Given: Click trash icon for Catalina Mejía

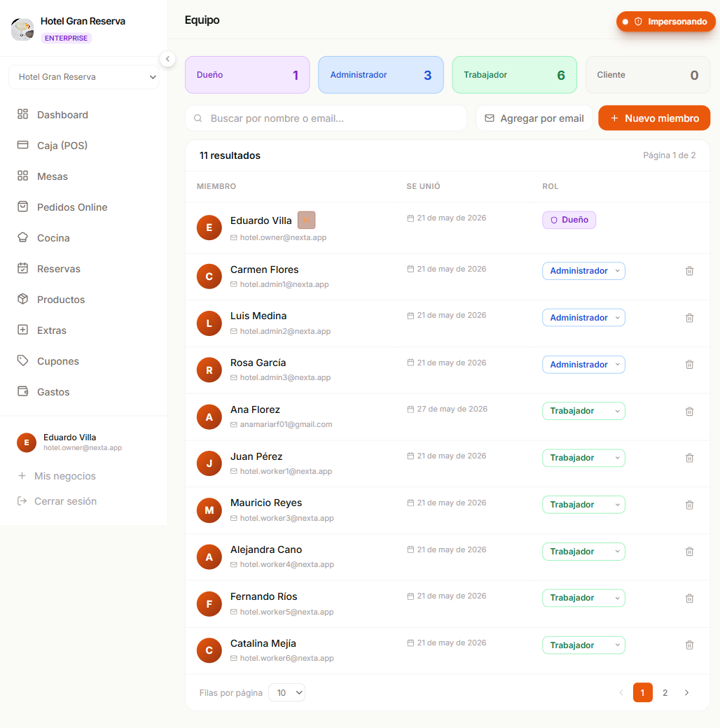Looking at the screenshot, I should click(689, 645).
